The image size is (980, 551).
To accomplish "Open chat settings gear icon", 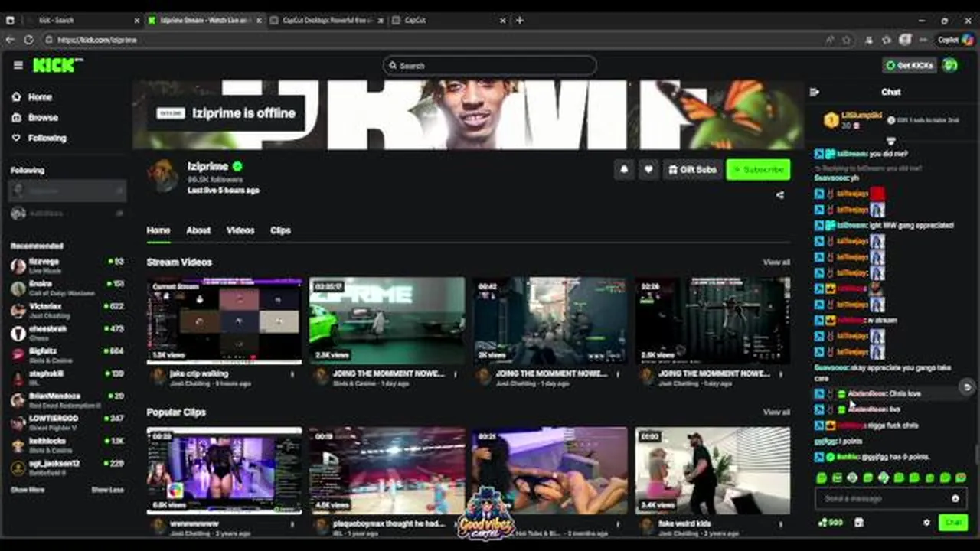I will [x=926, y=523].
